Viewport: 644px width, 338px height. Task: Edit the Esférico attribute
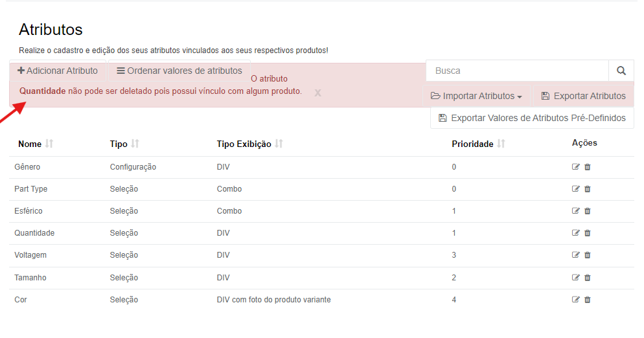575,210
